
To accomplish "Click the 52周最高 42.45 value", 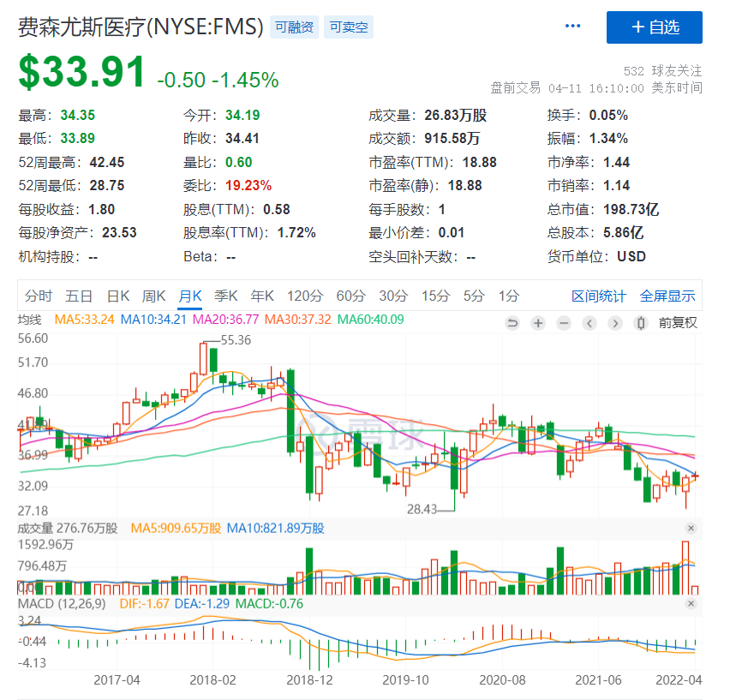I will [x=107, y=163].
